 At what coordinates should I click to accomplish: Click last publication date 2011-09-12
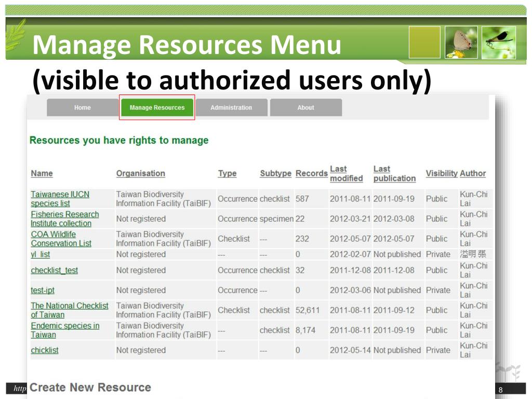[394, 310]
